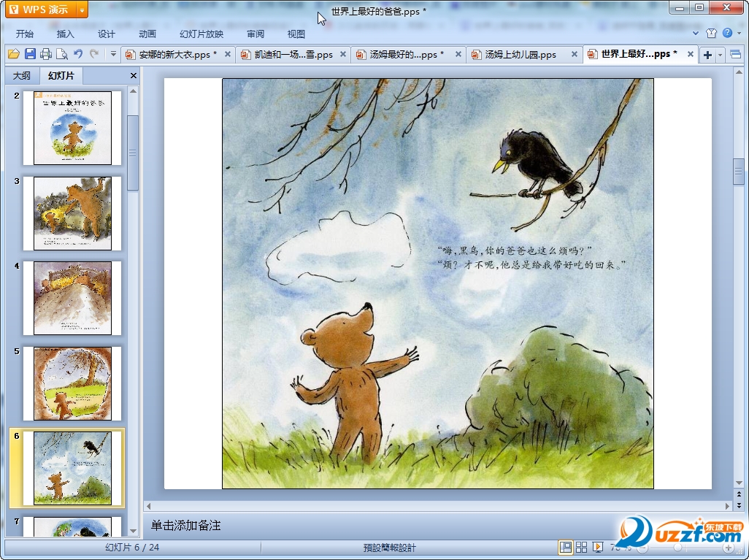The width and height of the screenshot is (749, 560).
Task: Open the skin shirt icon
Action: (711, 33)
